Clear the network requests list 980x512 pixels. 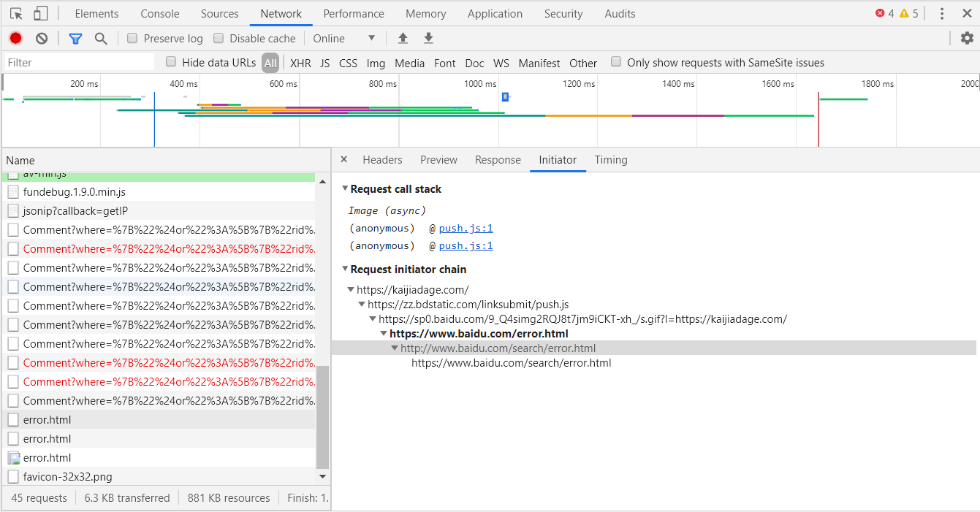pyautogui.click(x=41, y=38)
